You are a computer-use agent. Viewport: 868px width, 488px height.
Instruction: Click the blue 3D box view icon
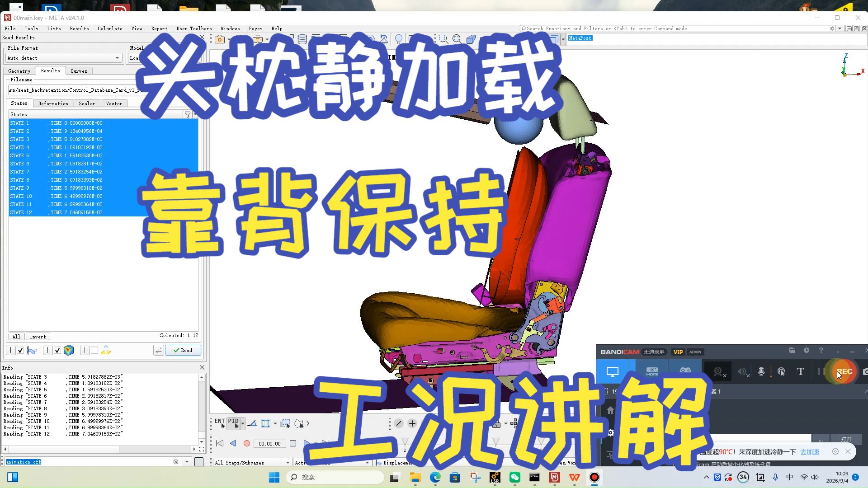pyautogui.click(x=471, y=39)
